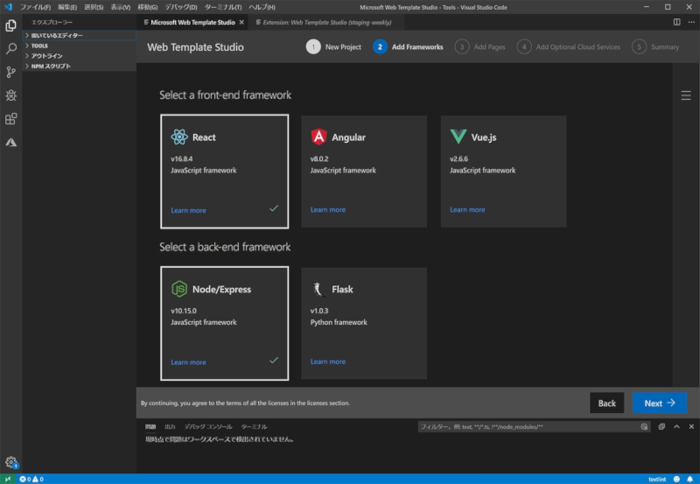Open Angular Learn more link
Screen dimensions: 700x484
click(x=328, y=209)
